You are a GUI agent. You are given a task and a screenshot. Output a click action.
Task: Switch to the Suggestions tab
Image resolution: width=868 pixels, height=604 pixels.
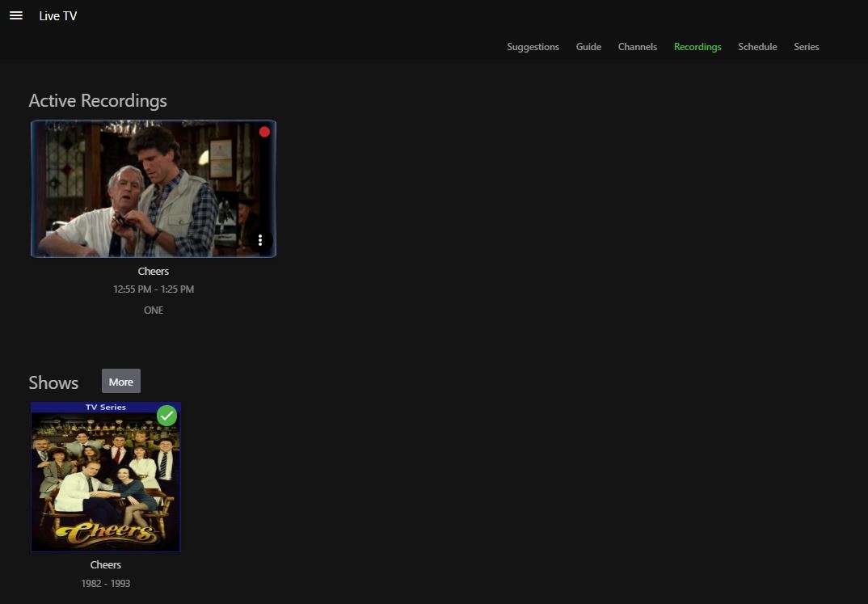tap(533, 47)
